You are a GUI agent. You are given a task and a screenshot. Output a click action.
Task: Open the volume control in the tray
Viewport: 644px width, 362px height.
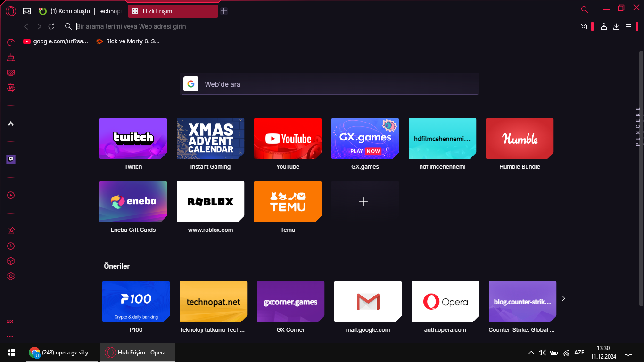(542, 352)
